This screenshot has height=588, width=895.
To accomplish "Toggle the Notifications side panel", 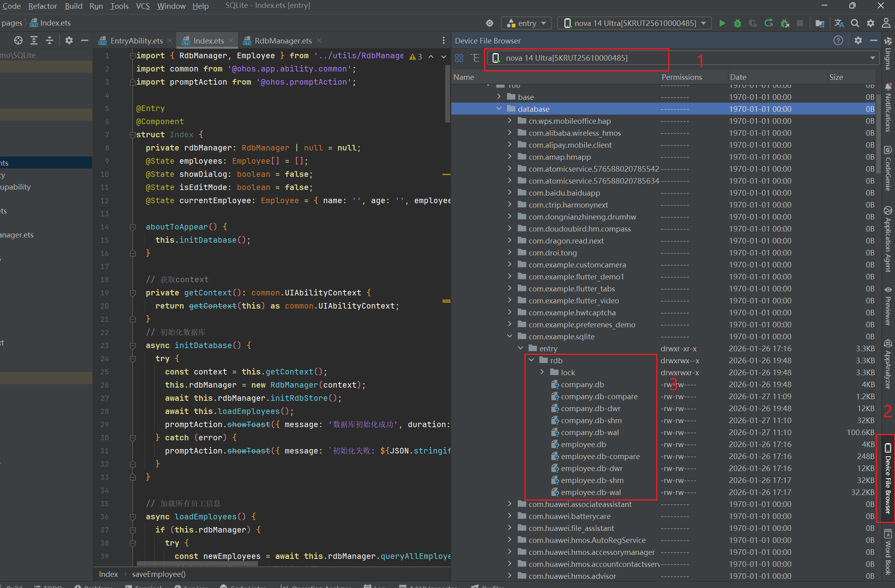I will [888, 108].
